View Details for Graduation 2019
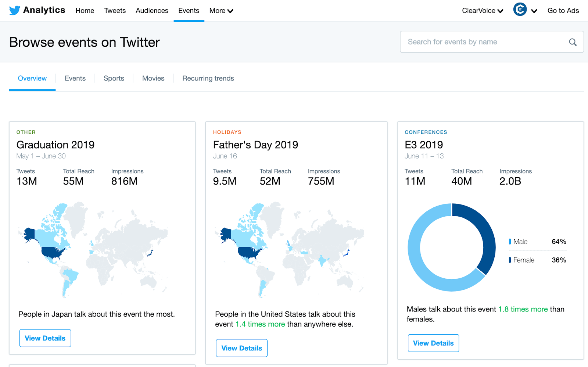The image size is (588, 367). (x=45, y=338)
